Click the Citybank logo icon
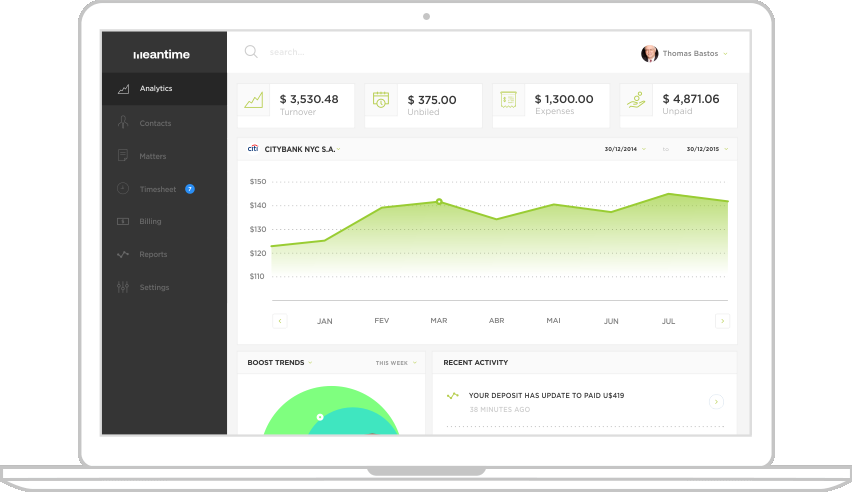Viewport: 853px width, 492px height. (253, 149)
